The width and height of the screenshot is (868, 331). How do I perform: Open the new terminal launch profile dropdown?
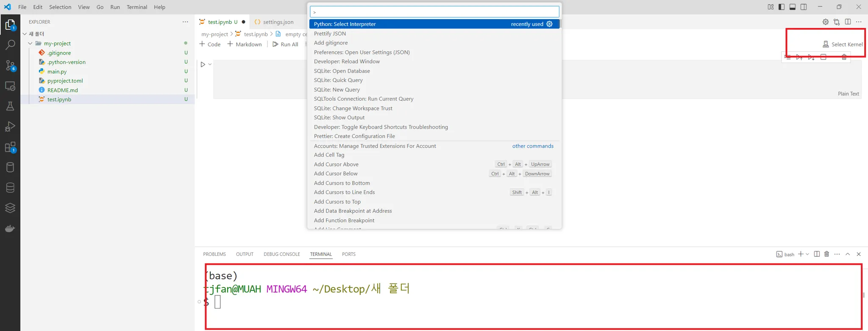807,254
